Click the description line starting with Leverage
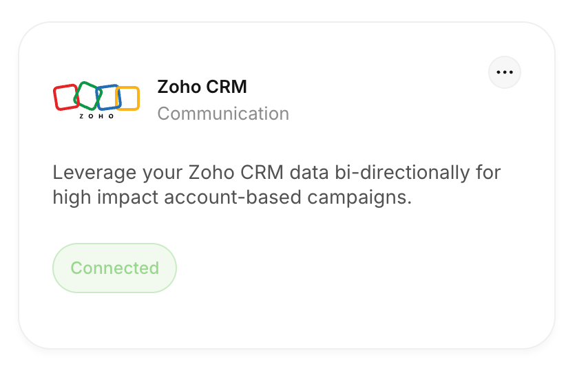The height and width of the screenshot is (384, 588). (276, 173)
